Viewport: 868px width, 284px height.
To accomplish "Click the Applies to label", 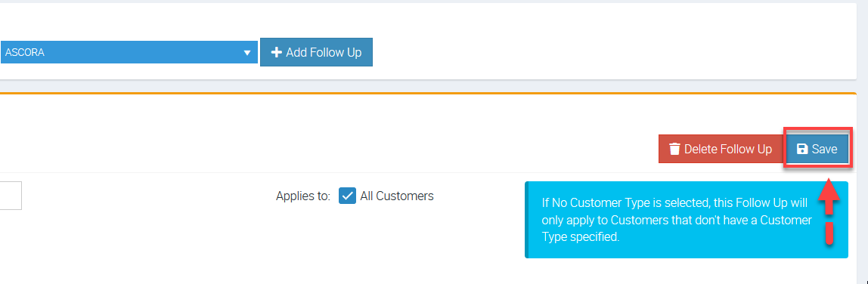I will click(302, 196).
